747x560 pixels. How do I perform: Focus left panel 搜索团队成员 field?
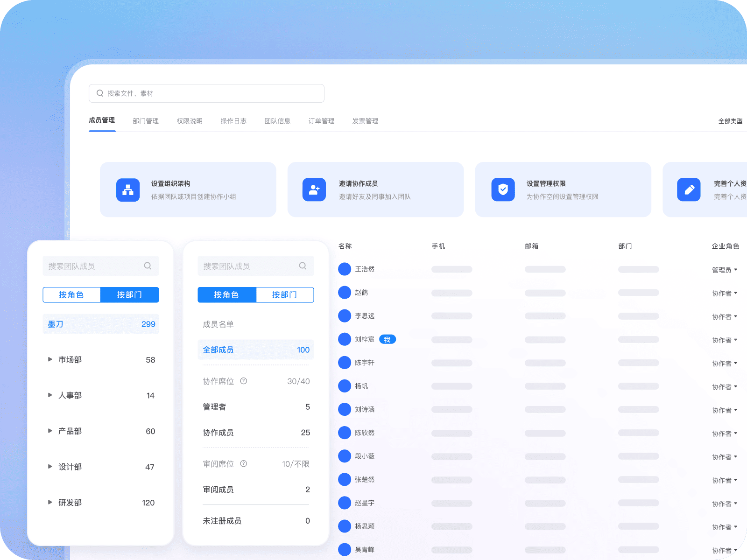(x=101, y=266)
